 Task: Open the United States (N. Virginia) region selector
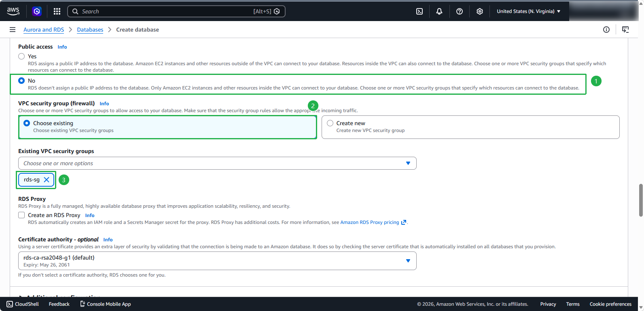coord(528,11)
